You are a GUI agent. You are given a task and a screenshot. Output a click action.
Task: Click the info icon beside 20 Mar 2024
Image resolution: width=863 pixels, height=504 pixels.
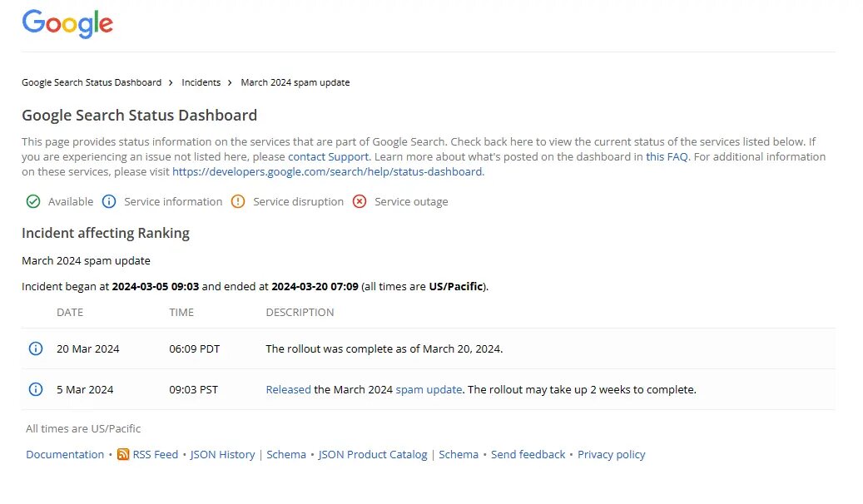pyautogui.click(x=36, y=348)
